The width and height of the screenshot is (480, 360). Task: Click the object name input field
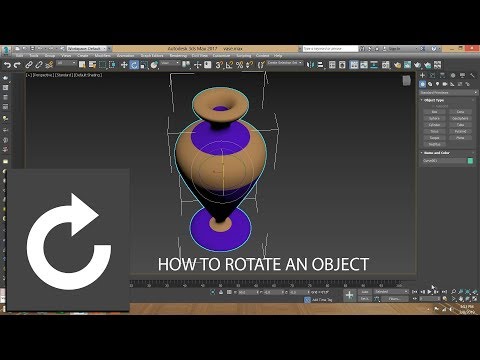[444, 161]
